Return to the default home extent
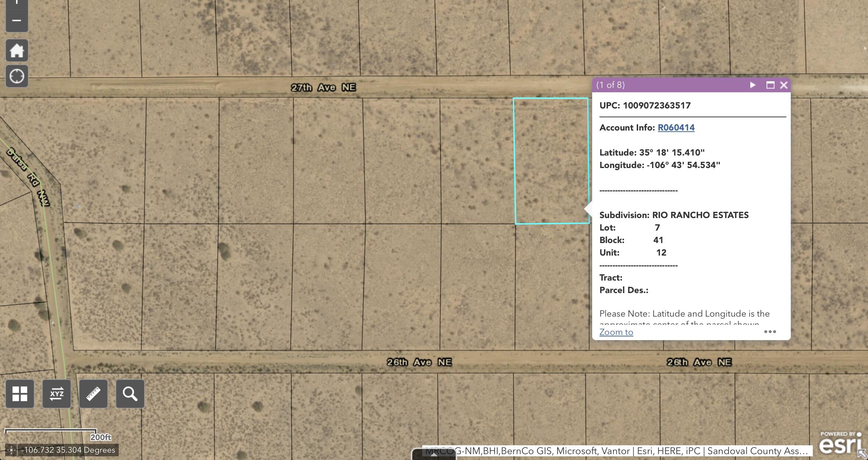This screenshot has width=868, height=460. (17, 50)
